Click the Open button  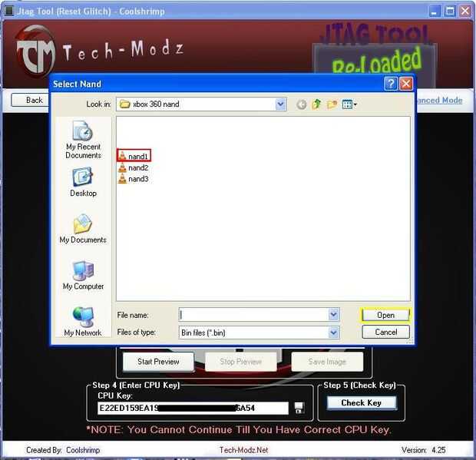tap(385, 315)
